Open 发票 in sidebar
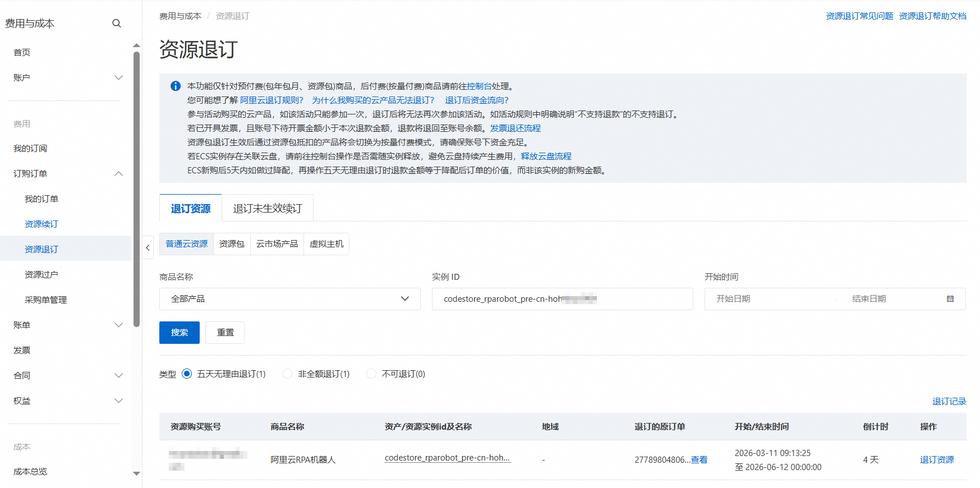Image resolution: width=980 pixels, height=488 pixels. 22,350
